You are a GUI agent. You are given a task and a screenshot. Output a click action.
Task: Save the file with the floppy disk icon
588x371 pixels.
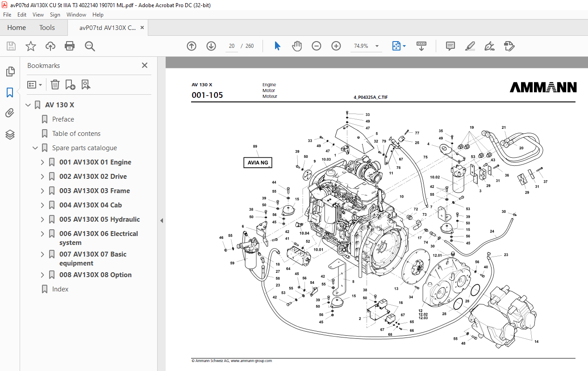[11, 46]
